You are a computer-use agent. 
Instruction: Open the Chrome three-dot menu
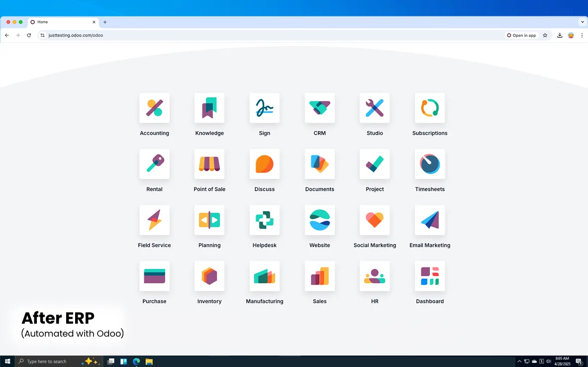point(582,35)
